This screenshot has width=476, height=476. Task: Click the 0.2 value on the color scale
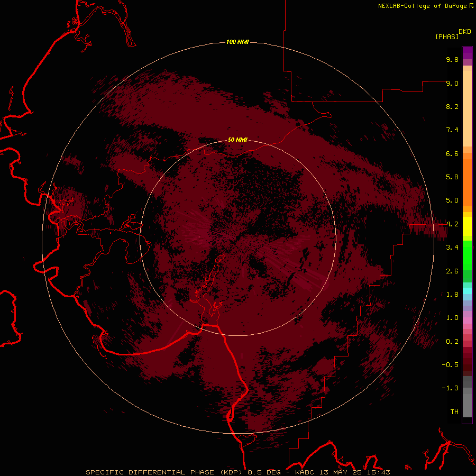click(x=452, y=342)
